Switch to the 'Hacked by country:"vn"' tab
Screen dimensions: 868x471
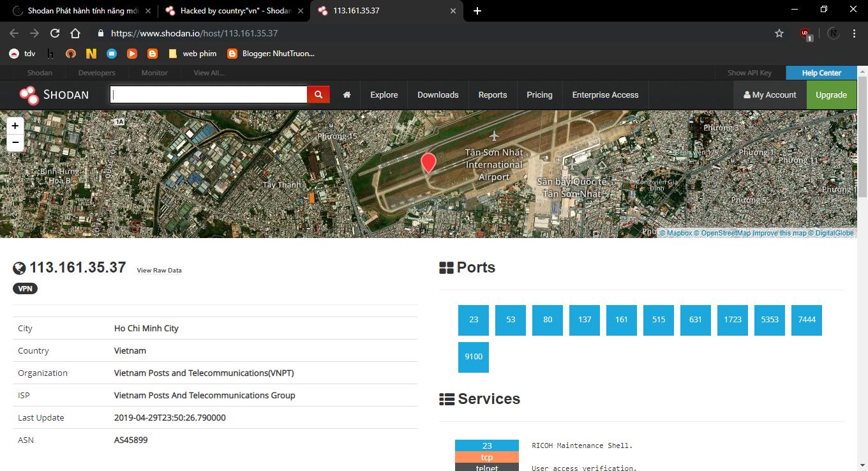pyautogui.click(x=234, y=11)
